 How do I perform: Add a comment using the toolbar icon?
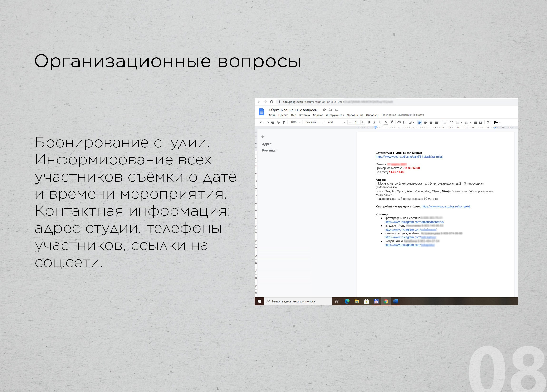[x=405, y=122]
